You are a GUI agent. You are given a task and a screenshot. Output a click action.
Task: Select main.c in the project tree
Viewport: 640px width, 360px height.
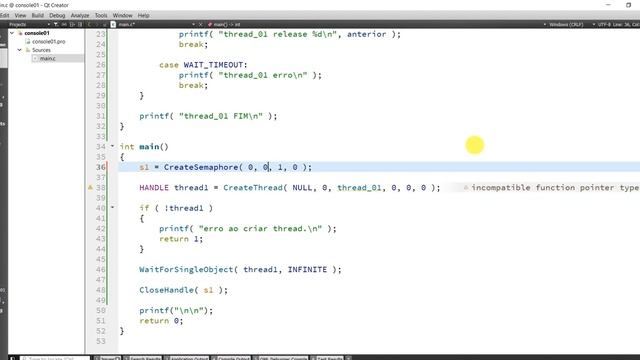coord(47,58)
